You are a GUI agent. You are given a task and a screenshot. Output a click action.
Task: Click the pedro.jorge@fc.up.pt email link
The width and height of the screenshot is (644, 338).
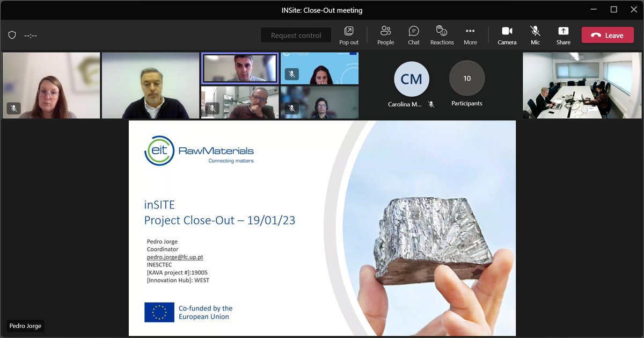[x=175, y=257]
